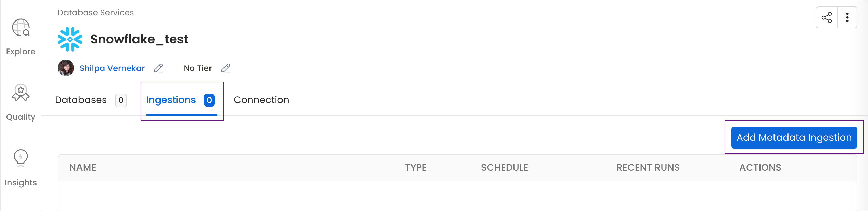Edit the tier using the pencil icon

(x=225, y=68)
